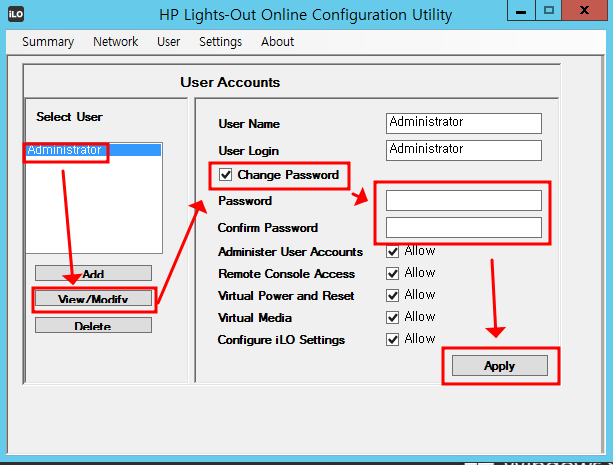Toggle the Change Password checkbox
Image resolution: width=613 pixels, height=465 pixels.
pos(225,174)
